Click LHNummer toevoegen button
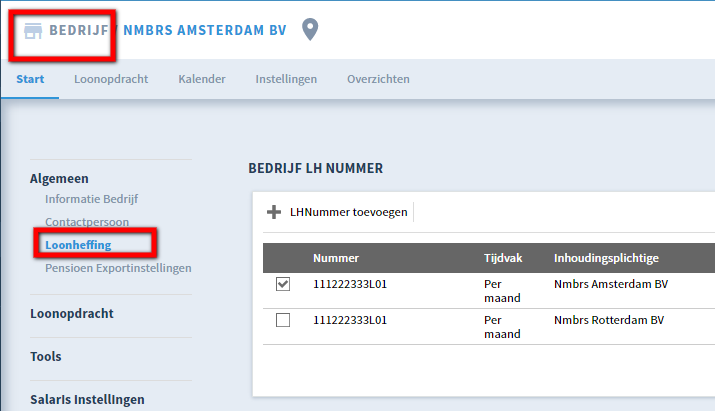The width and height of the screenshot is (715, 411). pos(337,212)
